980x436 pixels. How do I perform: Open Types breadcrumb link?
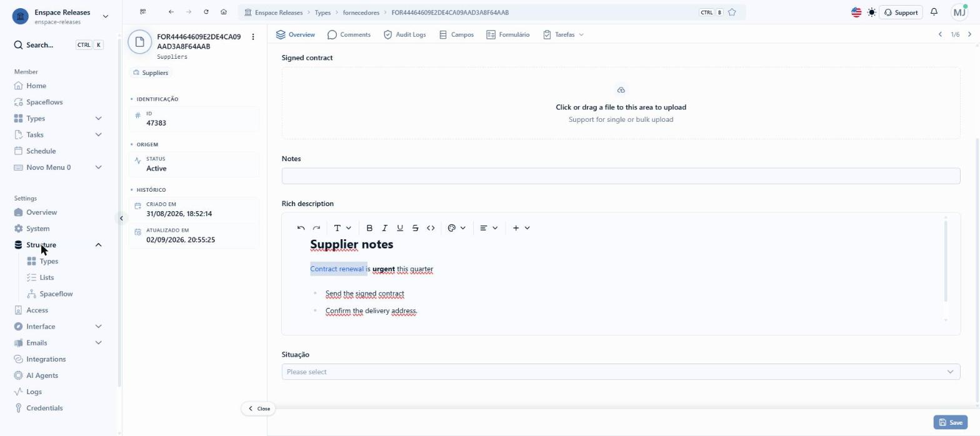322,12
